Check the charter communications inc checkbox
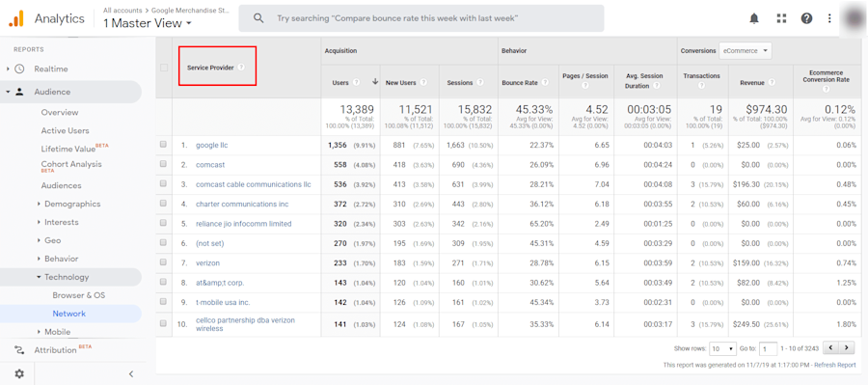Screen dimensions: 868x385 (163, 204)
